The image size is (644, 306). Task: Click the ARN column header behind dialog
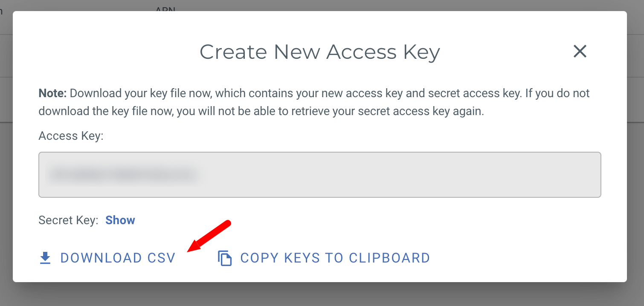tap(165, 8)
